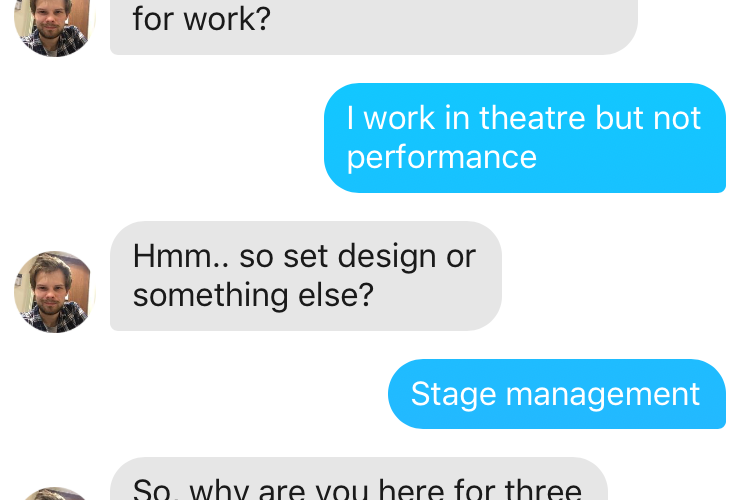Tap the partially visible avatar at the bottom left
This screenshot has width=747, height=500.
click(x=54, y=492)
